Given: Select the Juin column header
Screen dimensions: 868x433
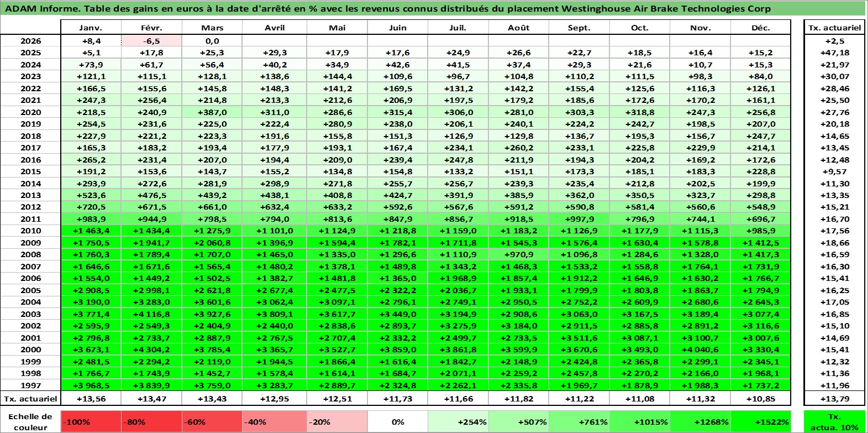Looking at the screenshot, I should [x=397, y=28].
